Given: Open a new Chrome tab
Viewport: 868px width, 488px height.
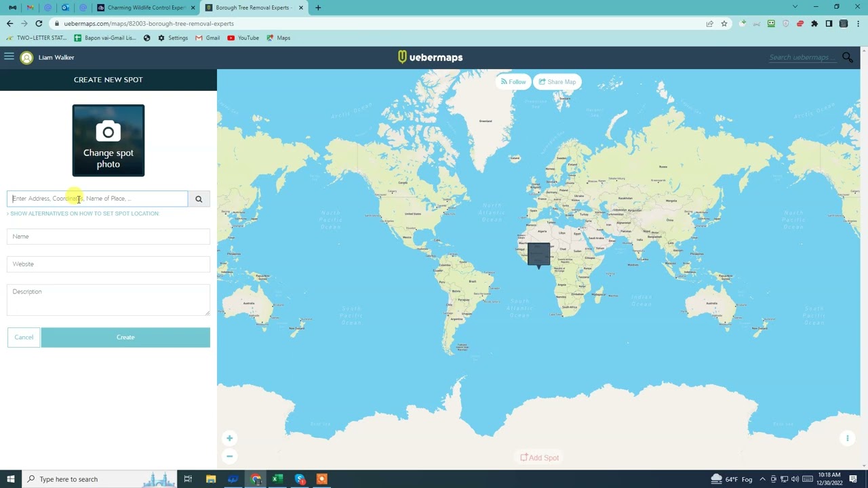Looking at the screenshot, I should pos(318,7).
